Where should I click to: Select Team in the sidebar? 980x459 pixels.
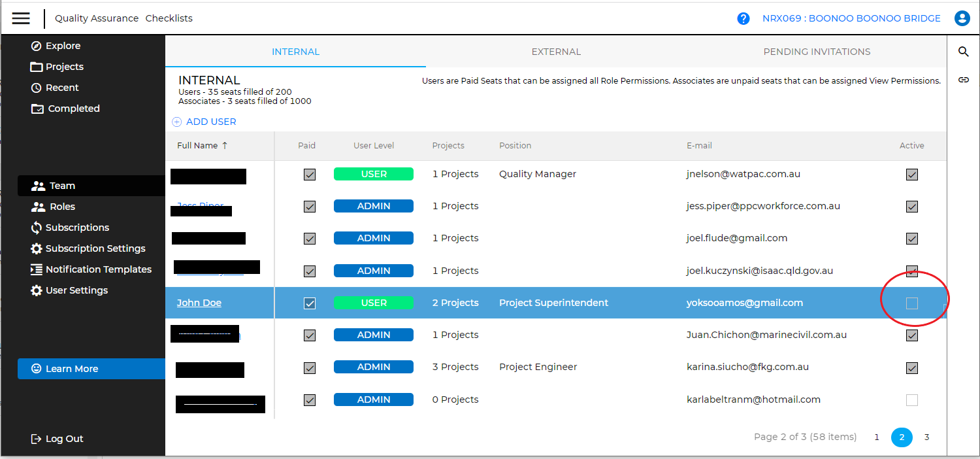pyautogui.click(x=91, y=186)
